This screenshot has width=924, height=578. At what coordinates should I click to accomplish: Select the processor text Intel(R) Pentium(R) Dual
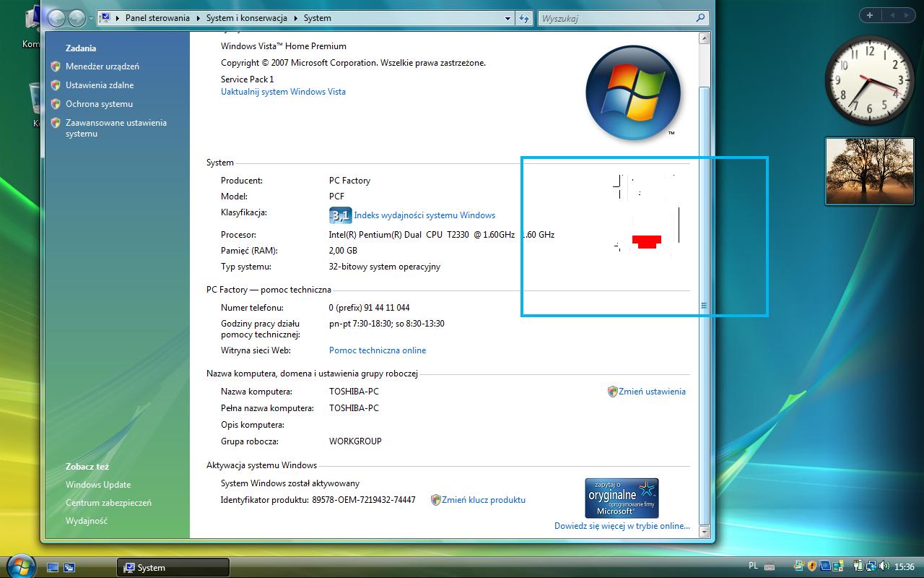click(375, 235)
